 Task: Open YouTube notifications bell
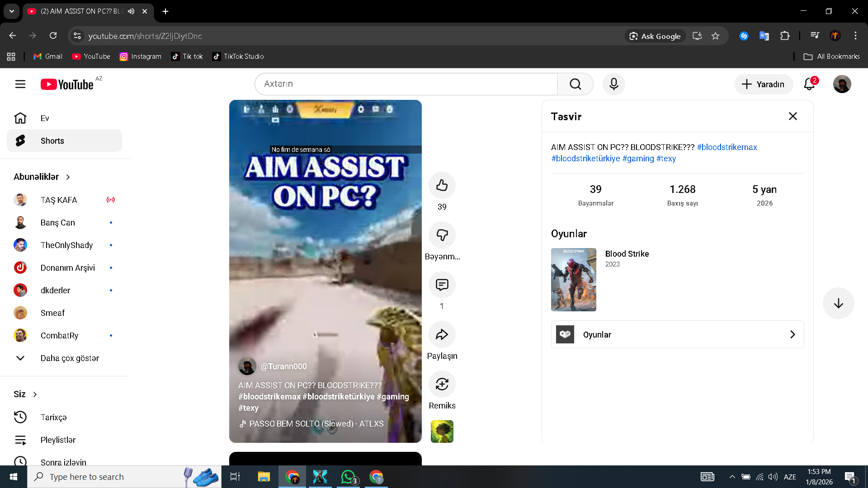809,84
